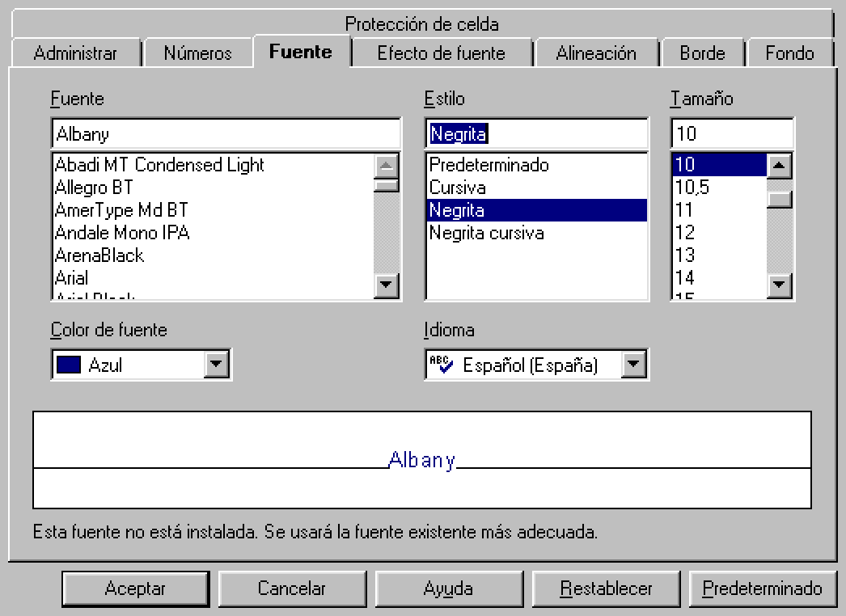Select Cursiva in the Estilo list
The height and width of the screenshot is (616, 846).
[x=457, y=188]
